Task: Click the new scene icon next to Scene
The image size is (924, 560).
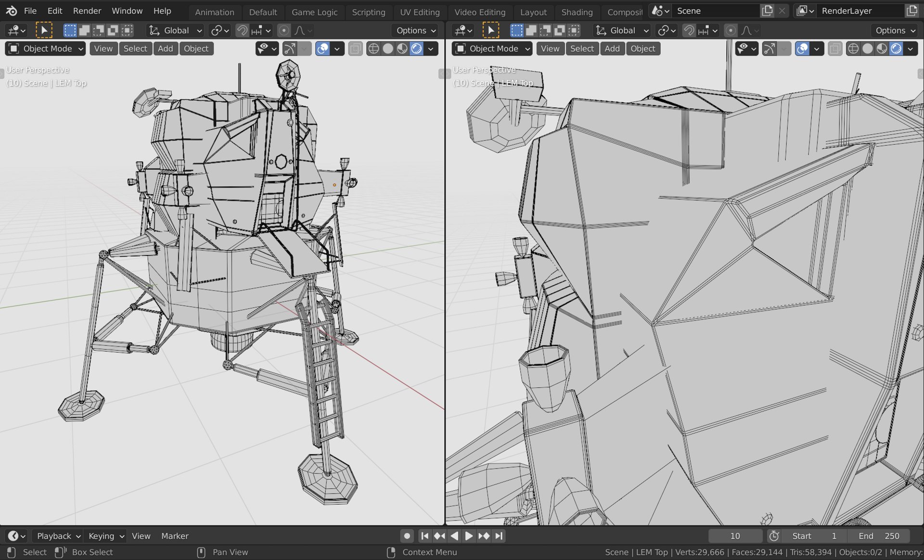Action: pyautogui.click(x=767, y=11)
